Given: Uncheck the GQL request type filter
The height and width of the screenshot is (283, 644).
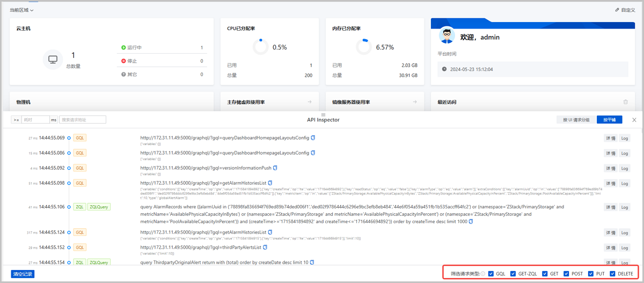Looking at the screenshot, I should click(x=491, y=274).
